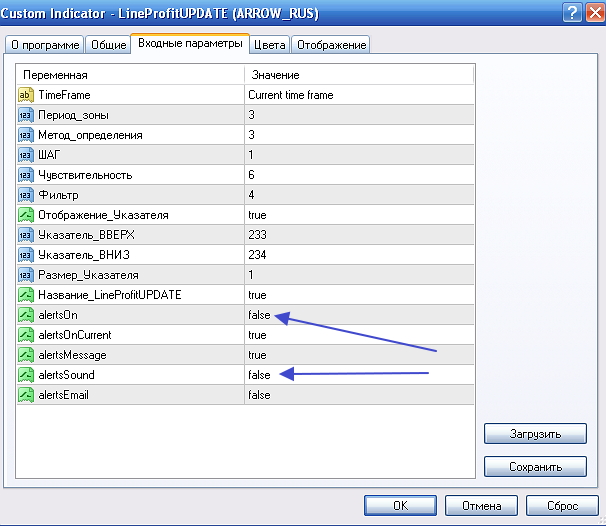The width and height of the screenshot is (606, 526).
Task: Select the Указатель_ВНИЗ variable name
Action: [x=84, y=255]
